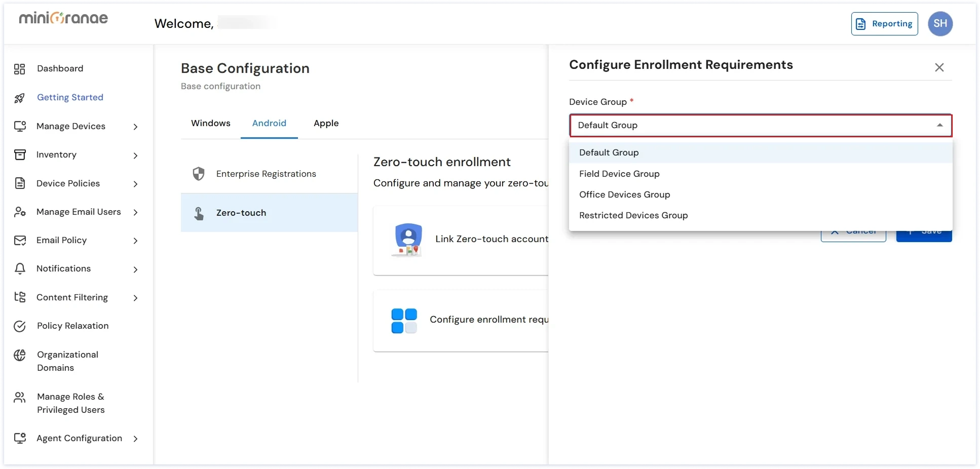Screen dimensions: 980x469
Task: Select Office Devices Group option
Action: (x=624, y=194)
